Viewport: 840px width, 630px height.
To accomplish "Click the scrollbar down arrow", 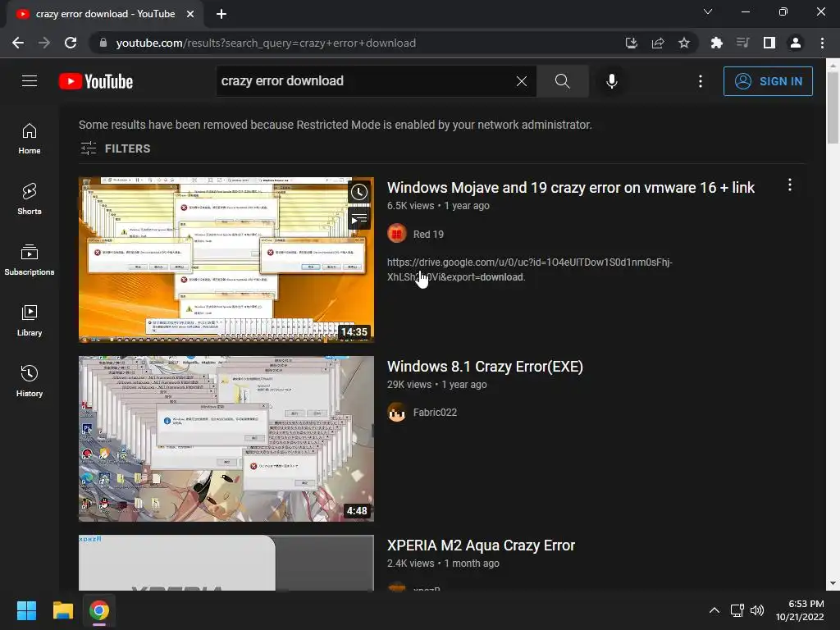I will [x=833, y=583].
